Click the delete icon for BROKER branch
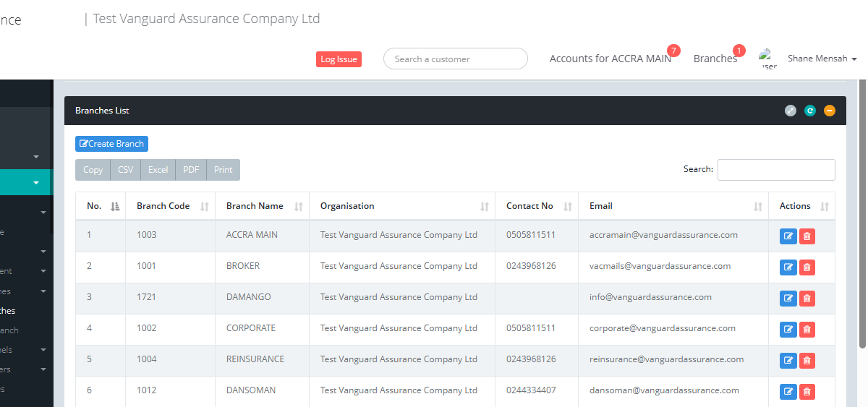 tap(807, 267)
